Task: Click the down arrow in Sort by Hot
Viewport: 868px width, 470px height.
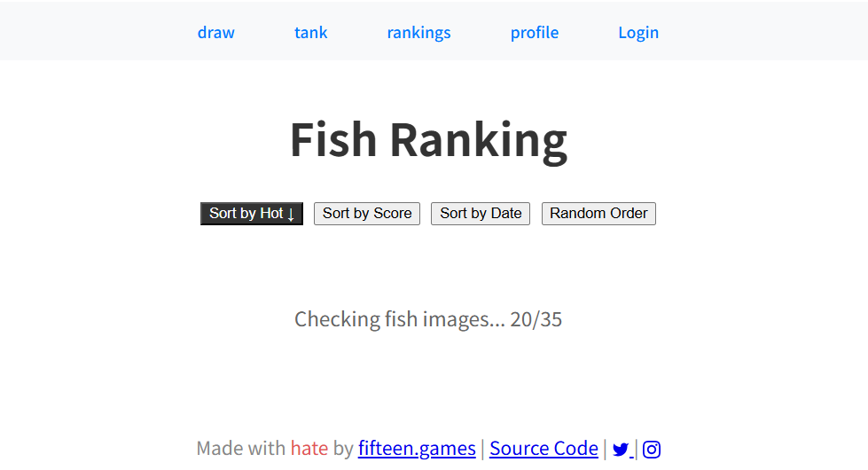Action: pyautogui.click(x=291, y=215)
